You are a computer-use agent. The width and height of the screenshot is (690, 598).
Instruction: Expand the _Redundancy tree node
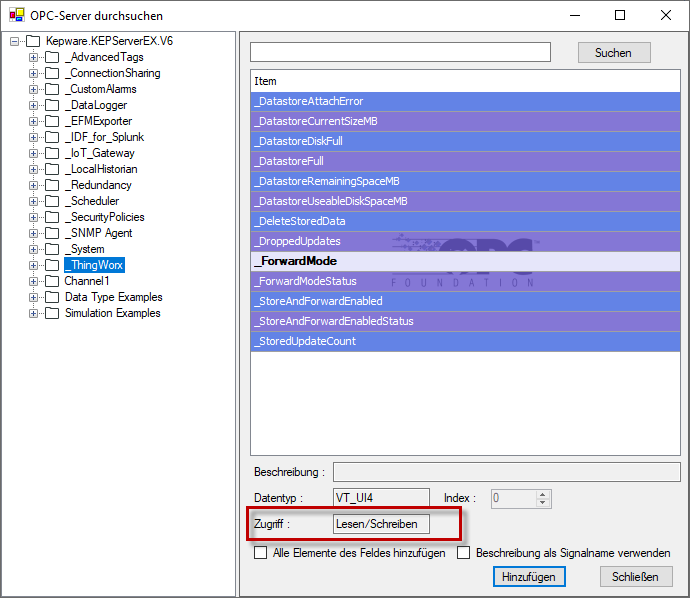[x=33, y=185]
